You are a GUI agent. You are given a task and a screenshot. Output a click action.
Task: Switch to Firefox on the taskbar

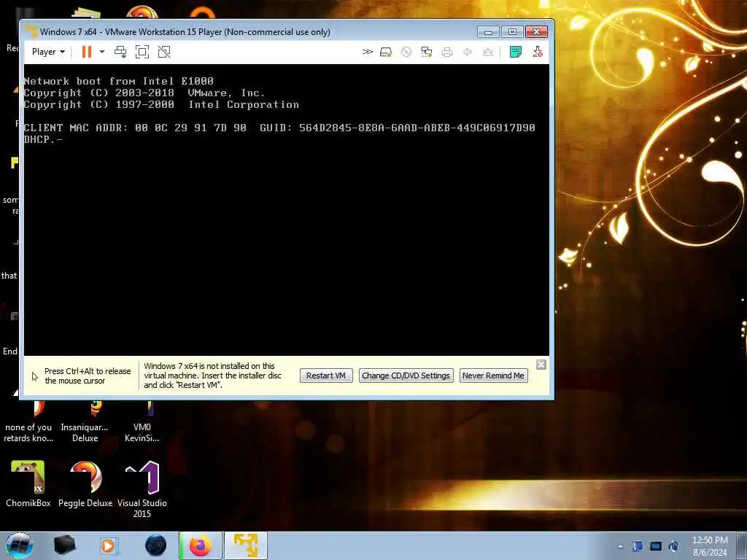coord(201,545)
